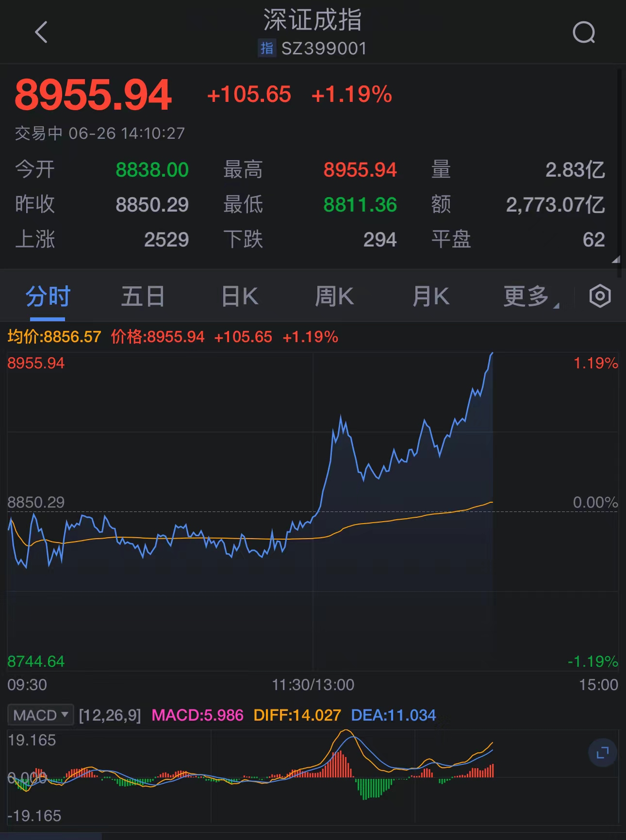626x840 pixels.
Task: Tap the 09:30 time axis label
Action: [x=27, y=685]
